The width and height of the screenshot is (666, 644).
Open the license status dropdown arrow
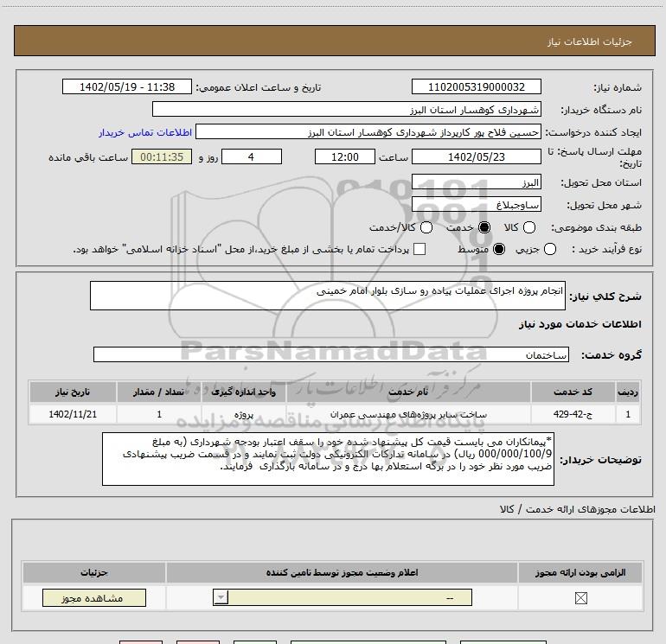(x=221, y=597)
